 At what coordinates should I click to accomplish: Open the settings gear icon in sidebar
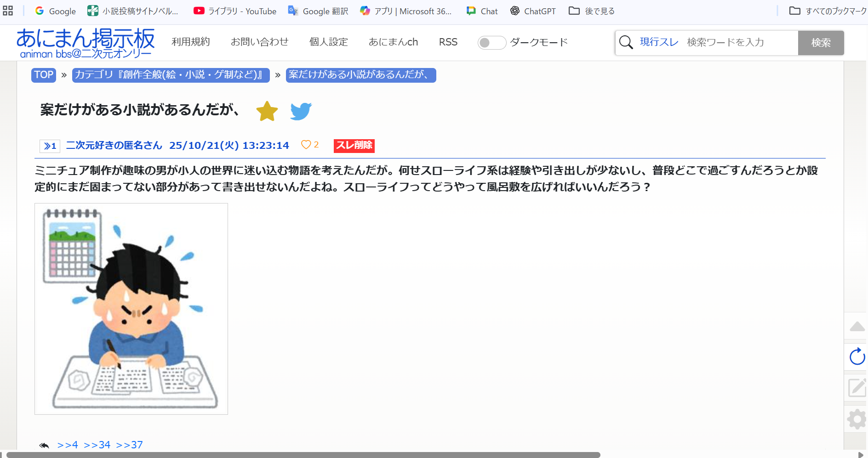click(x=857, y=419)
